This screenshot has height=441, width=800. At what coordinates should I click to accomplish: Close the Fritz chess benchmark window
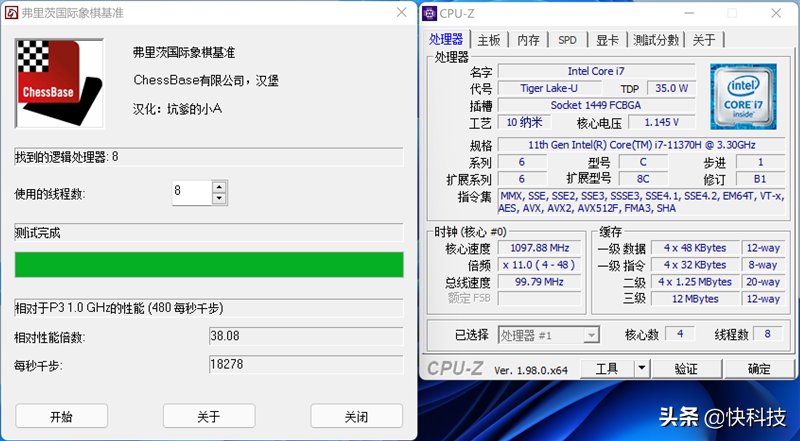[402, 13]
